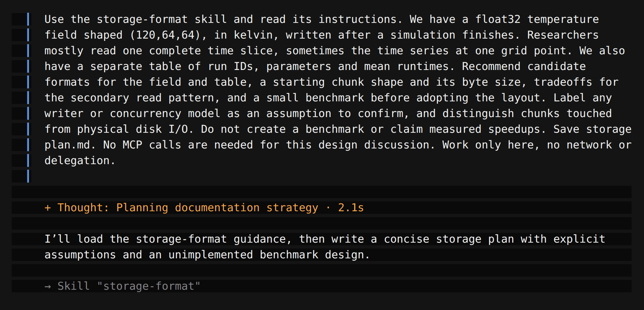Click the "2.1s" thought duration

(351, 208)
